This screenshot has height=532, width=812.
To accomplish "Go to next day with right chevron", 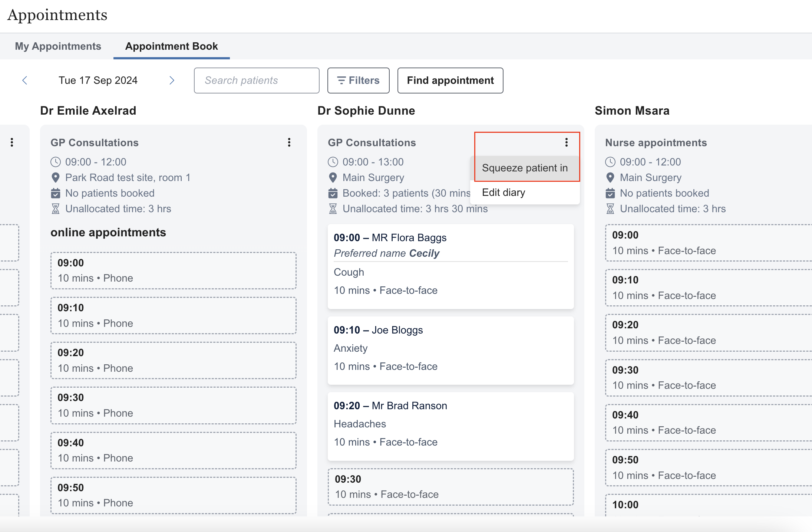I will click(x=172, y=81).
